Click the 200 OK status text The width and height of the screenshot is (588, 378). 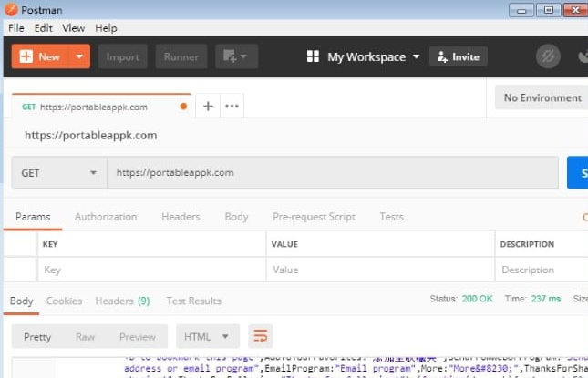click(477, 299)
